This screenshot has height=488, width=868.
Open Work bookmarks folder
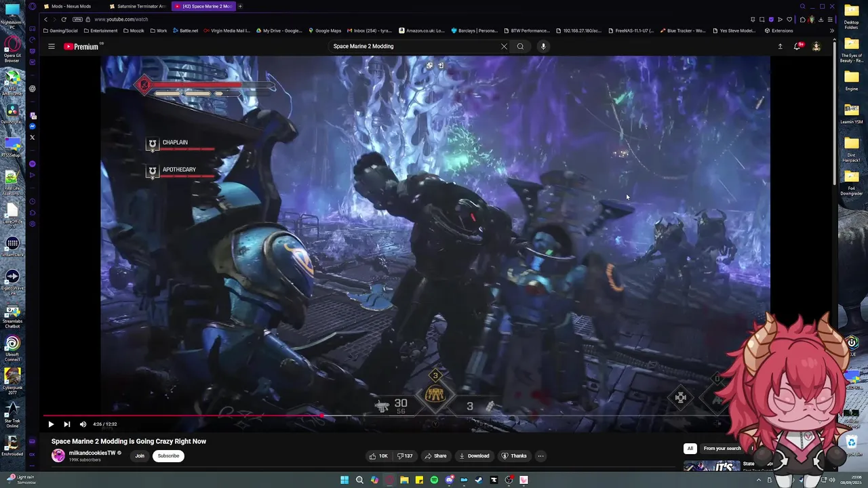[159, 30]
